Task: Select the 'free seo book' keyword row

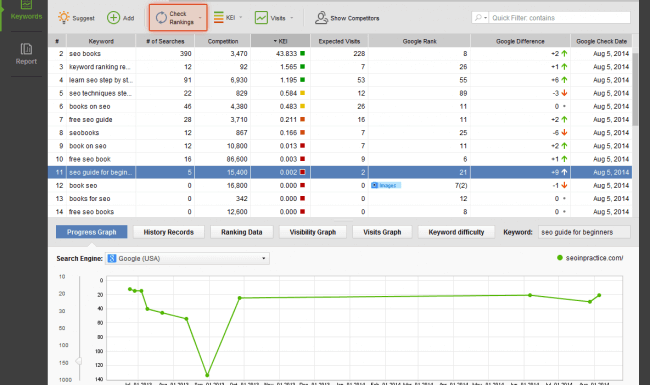Action: click(340, 159)
